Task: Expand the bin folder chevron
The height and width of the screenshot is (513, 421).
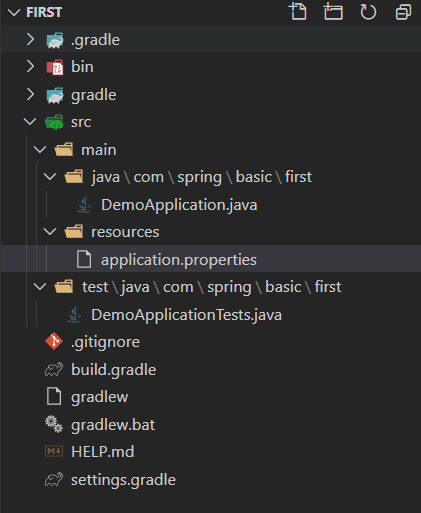Action: (x=30, y=66)
